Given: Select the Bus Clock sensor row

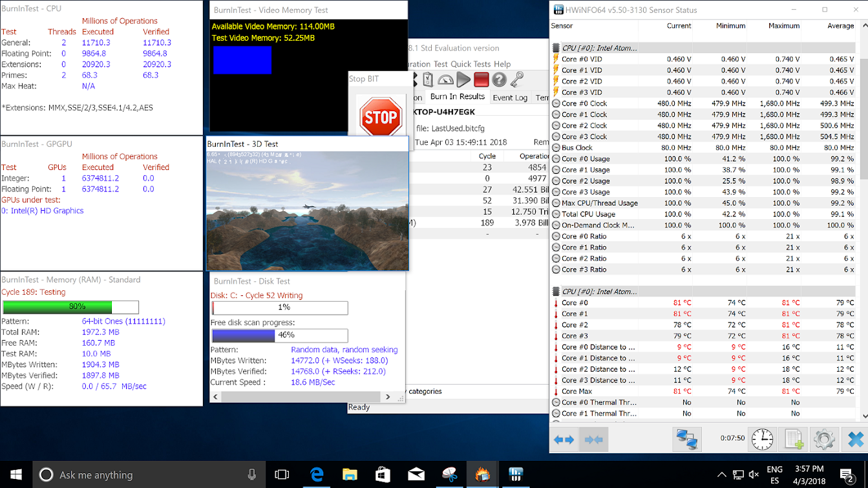Looking at the screenshot, I should 704,147.
